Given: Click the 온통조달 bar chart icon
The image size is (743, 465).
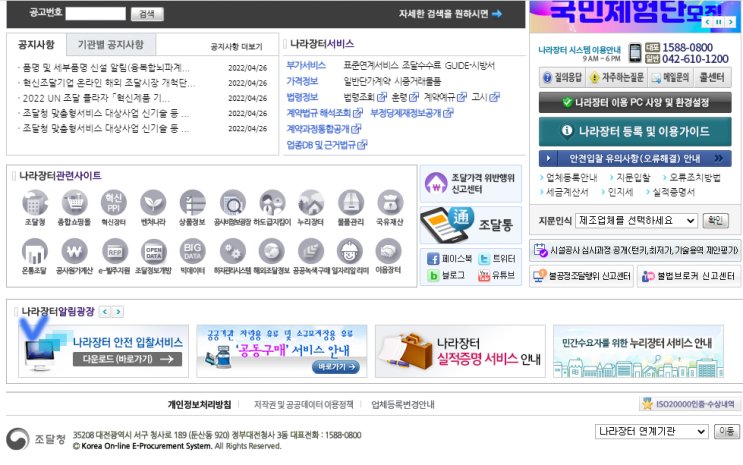Looking at the screenshot, I should (35, 251).
